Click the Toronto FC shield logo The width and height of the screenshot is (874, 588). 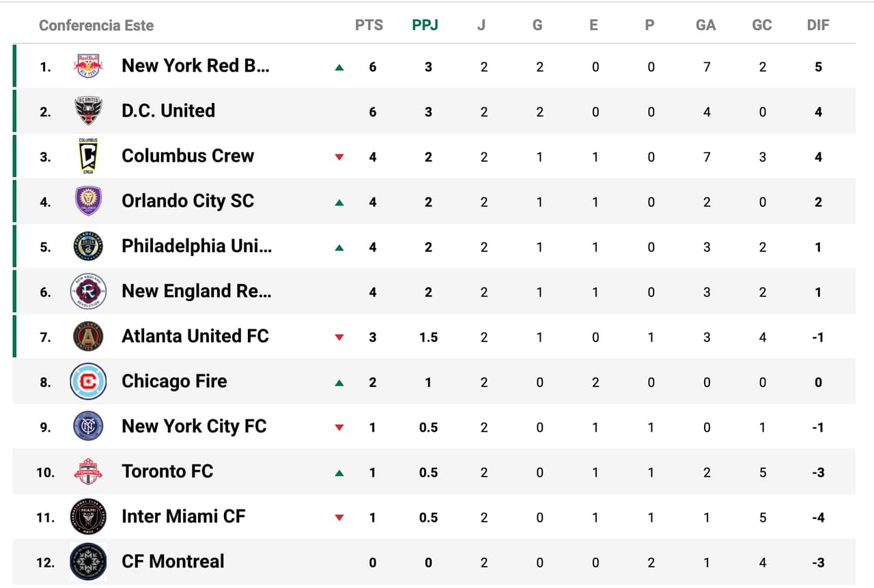(x=88, y=471)
